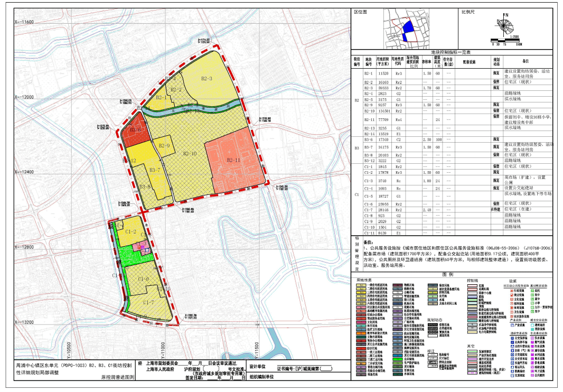Click area value 134501 in row B2-10
The image size is (563, 392).
383,111
